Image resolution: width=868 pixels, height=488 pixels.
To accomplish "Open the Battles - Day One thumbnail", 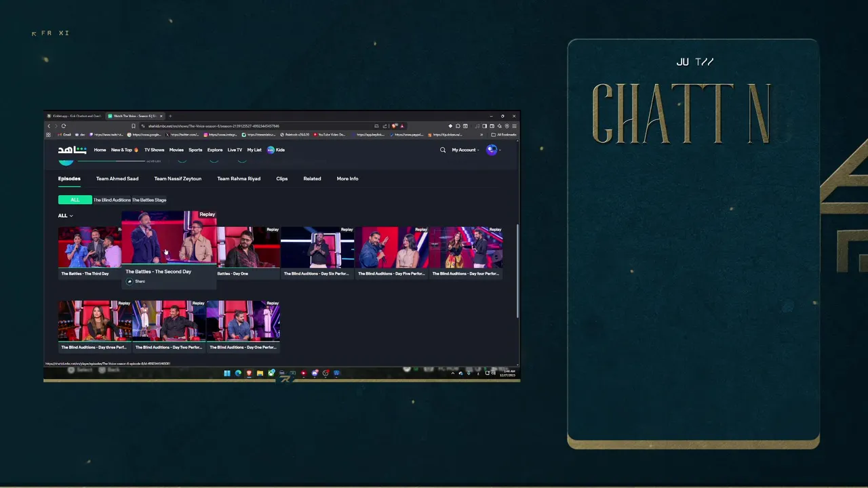I will click(x=248, y=247).
